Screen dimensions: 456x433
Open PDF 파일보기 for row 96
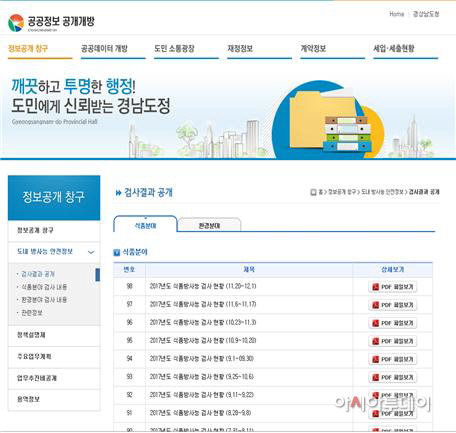point(393,323)
